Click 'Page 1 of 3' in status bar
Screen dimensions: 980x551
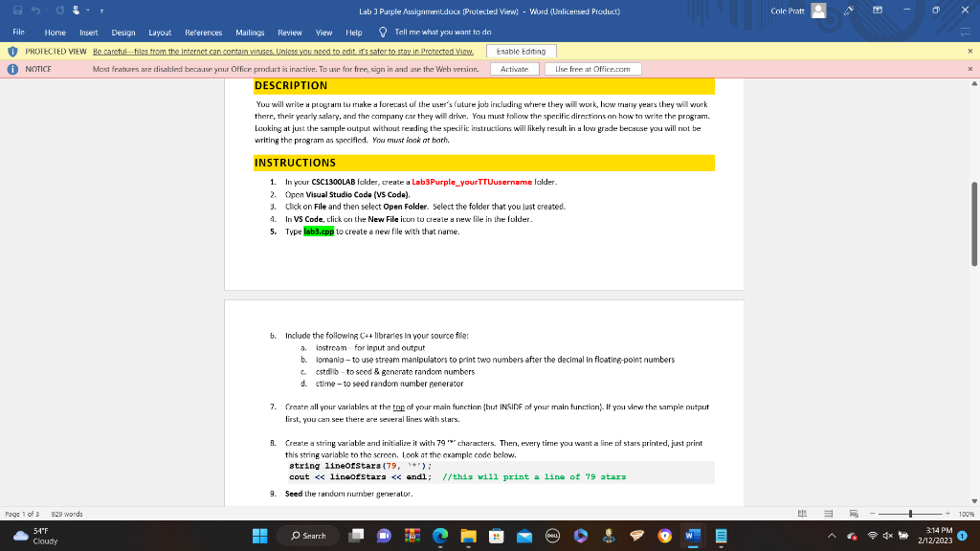tap(23, 514)
